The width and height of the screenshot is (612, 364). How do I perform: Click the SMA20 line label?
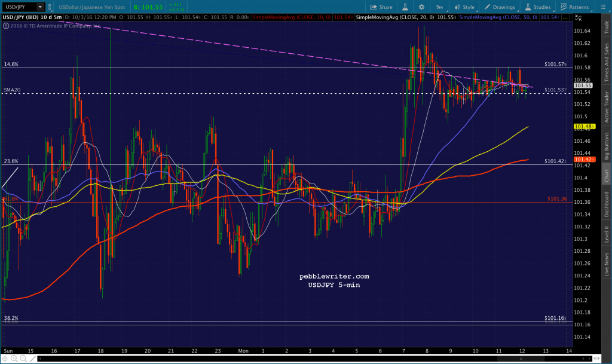pos(12,90)
